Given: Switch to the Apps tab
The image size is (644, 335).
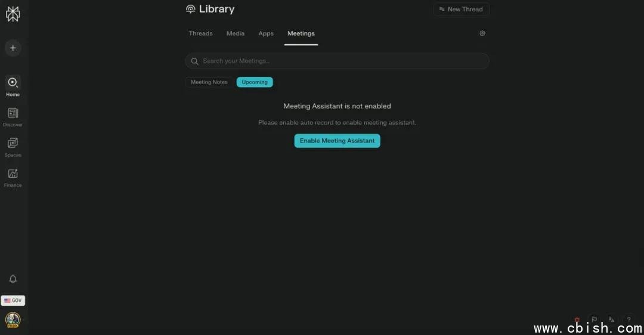Looking at the screenshot, I should coord(266,33).
